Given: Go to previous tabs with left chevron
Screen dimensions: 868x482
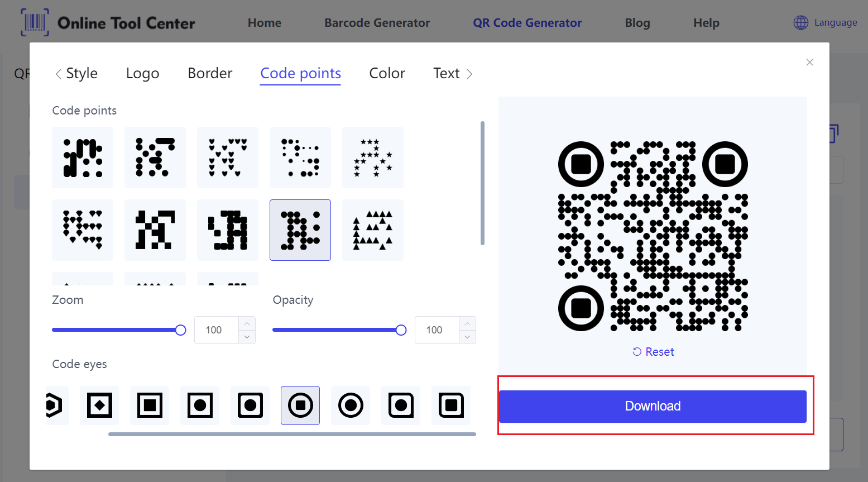Looking at the screenshot, I should [58, 74].
